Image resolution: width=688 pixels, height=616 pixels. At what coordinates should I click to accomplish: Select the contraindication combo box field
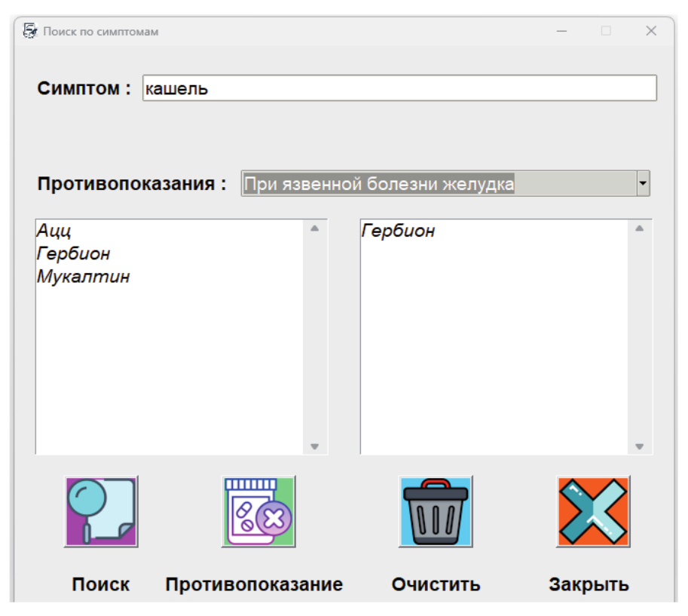click(438, 183)
